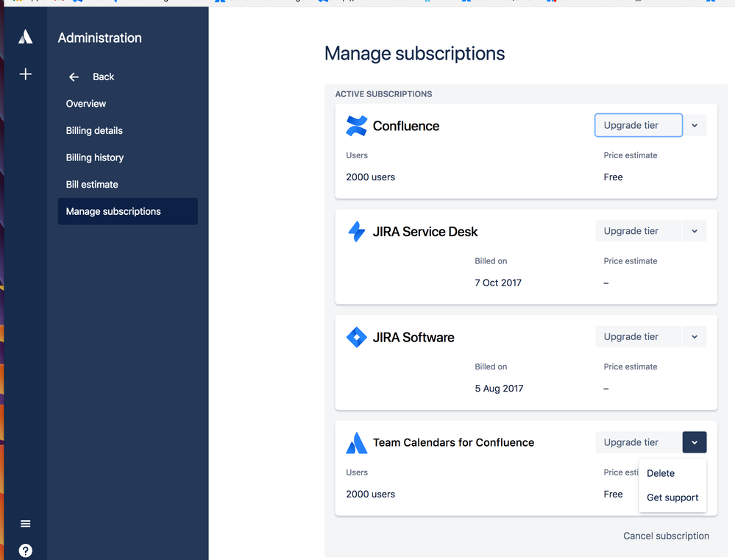Click the Administration heading

(100, 38)
